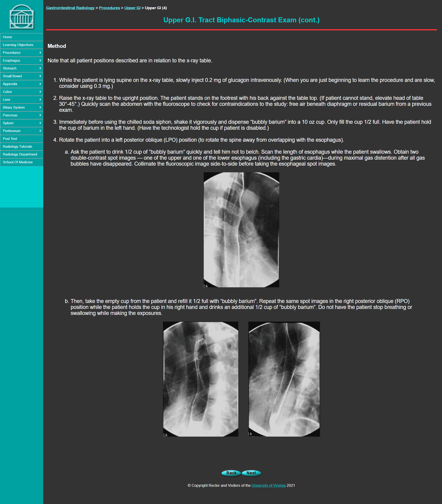
Task: Click the Radiology Tutorials sidebar item
Action: point(21,146)
